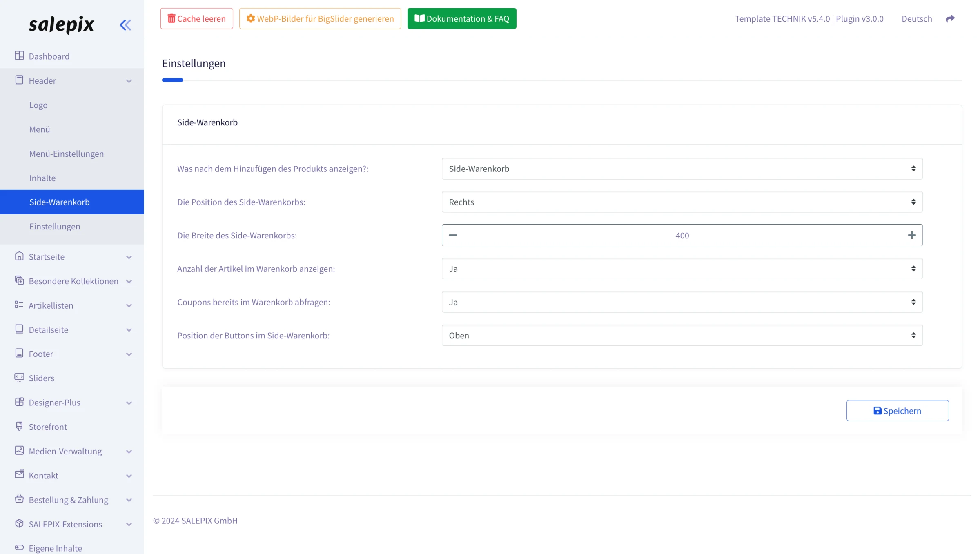Open Dokumentation & FAQ
The height and width of the screenshot is (554, 980).
(462, 18)
